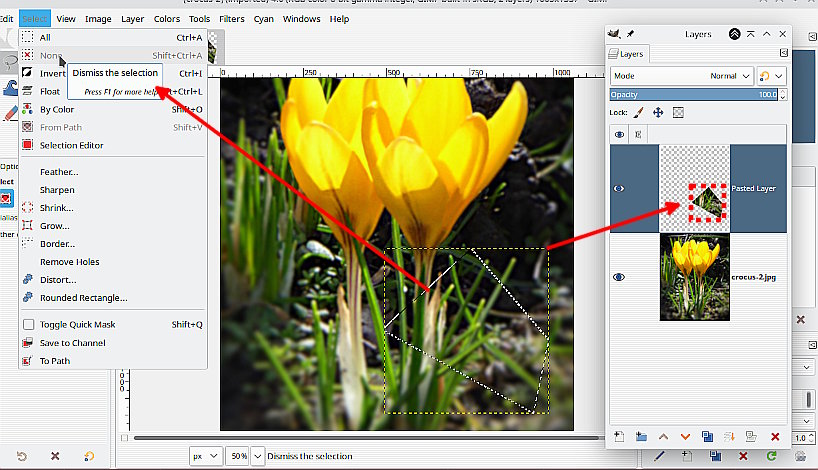This screenshot has height=470, width=818.
Task: Open the View menu
Action: 66,19
